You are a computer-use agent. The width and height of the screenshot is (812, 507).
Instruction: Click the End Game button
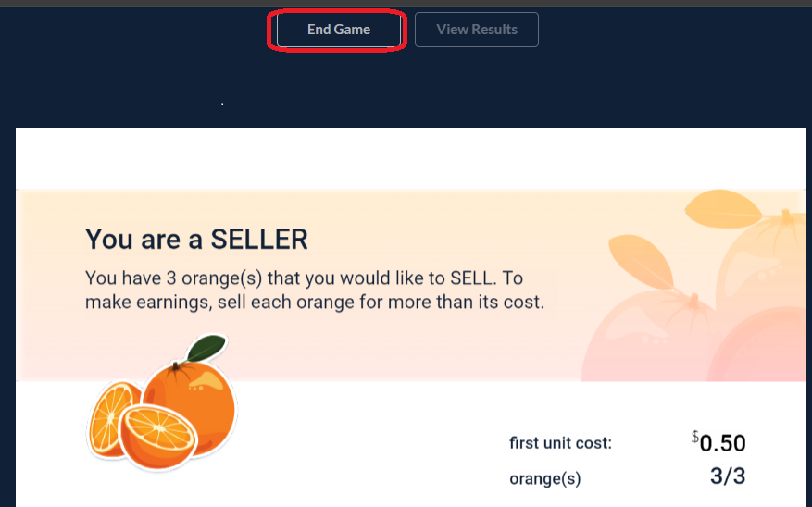pyautogui.click(x=339, y=30)
